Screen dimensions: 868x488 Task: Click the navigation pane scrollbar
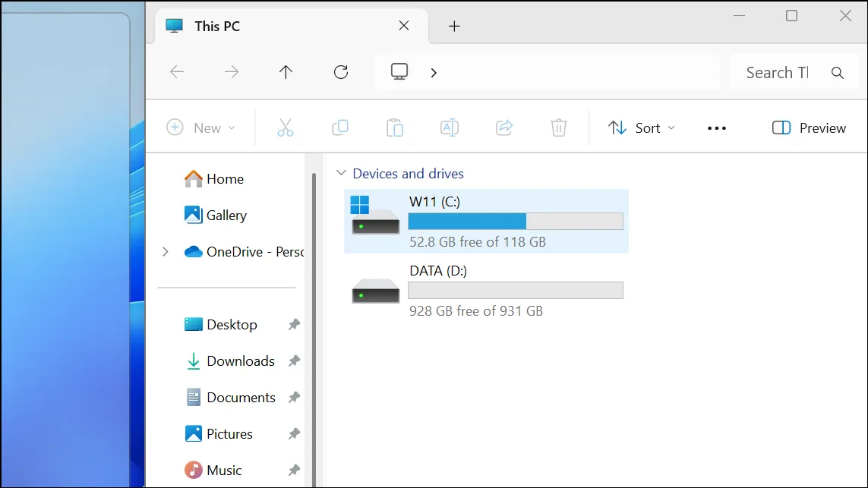314,329
